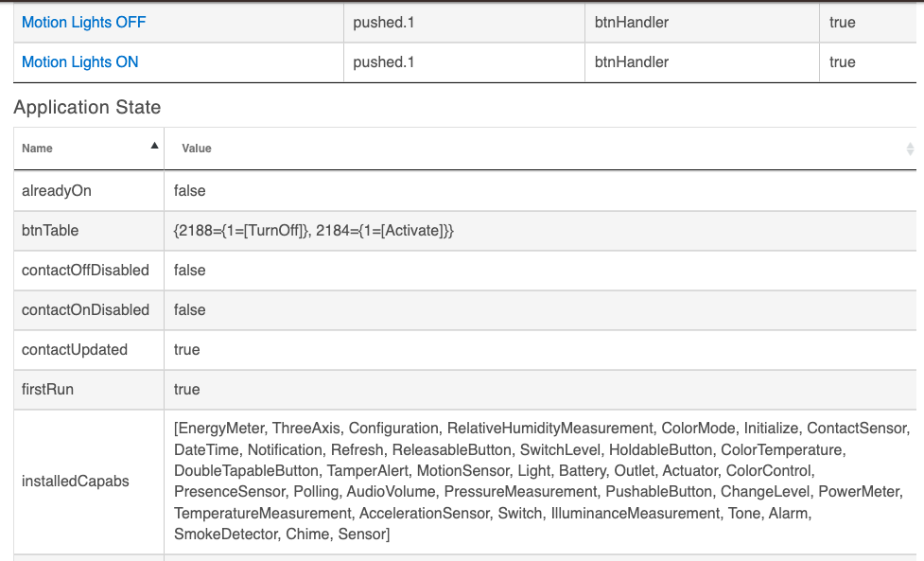Open the Motion Lights ON device link
This screenshot has height=561, width=924.
80,61
